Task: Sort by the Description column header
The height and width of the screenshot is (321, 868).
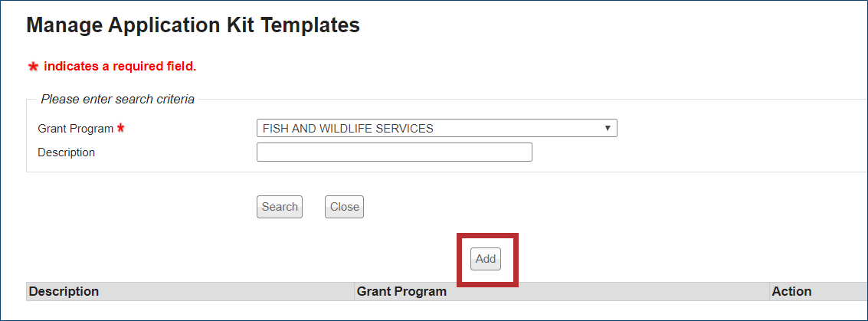Action: point(64,291)
